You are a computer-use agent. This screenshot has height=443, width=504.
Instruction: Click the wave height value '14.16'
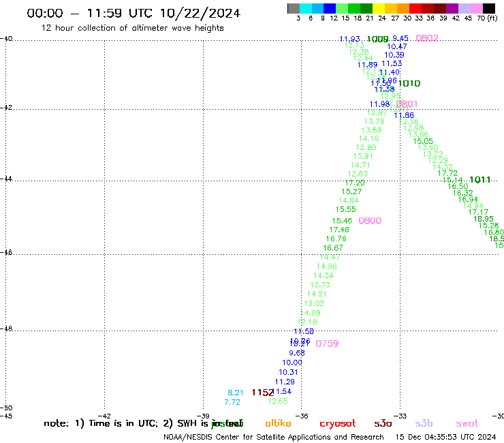369,138
